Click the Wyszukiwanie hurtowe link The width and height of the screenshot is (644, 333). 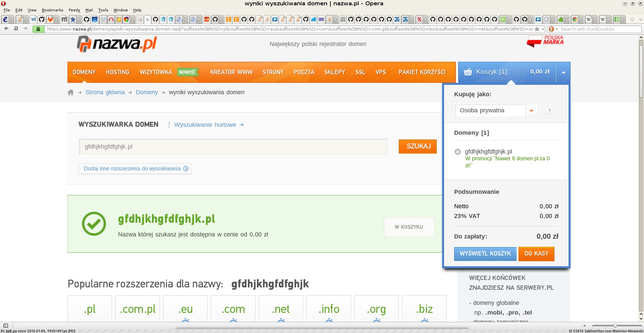(x=209, y=125)
